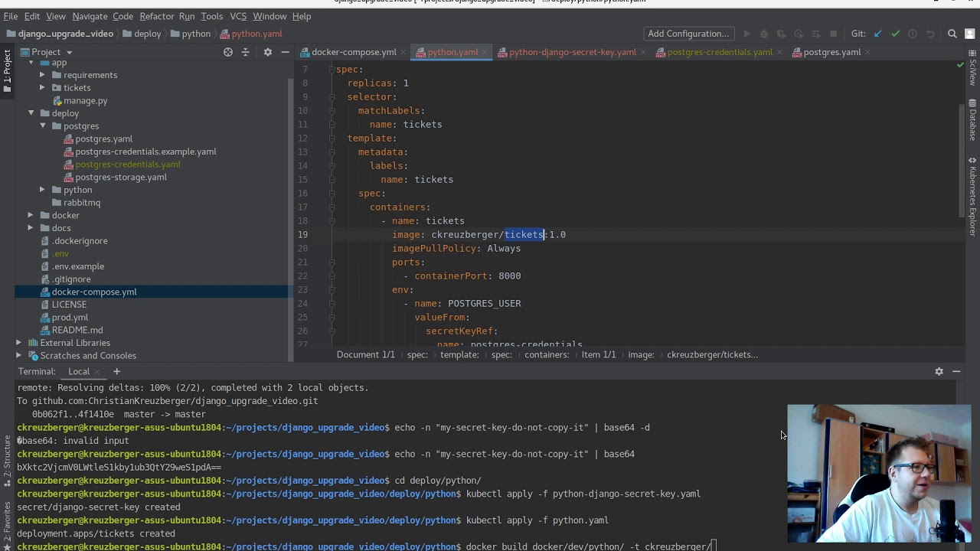Open the Z: Structure tool window
Viewport: 980px width, 551px height.
pos(7,462)
